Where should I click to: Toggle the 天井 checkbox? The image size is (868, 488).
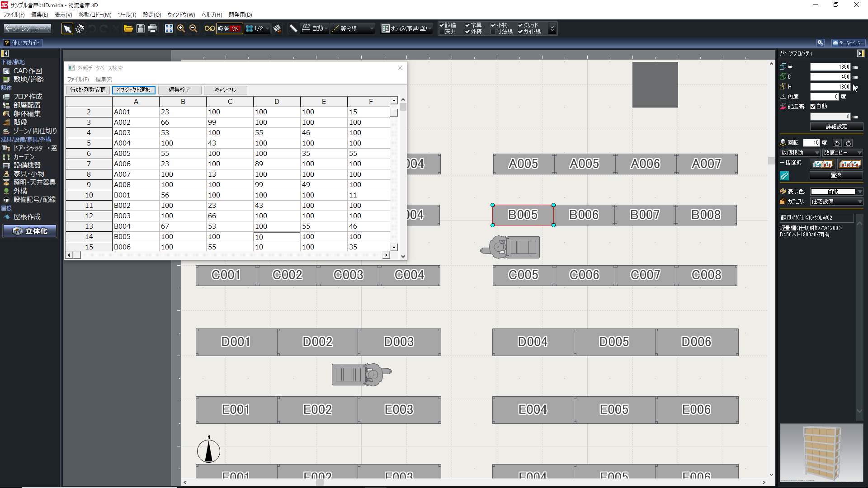(x=442, y=32)
